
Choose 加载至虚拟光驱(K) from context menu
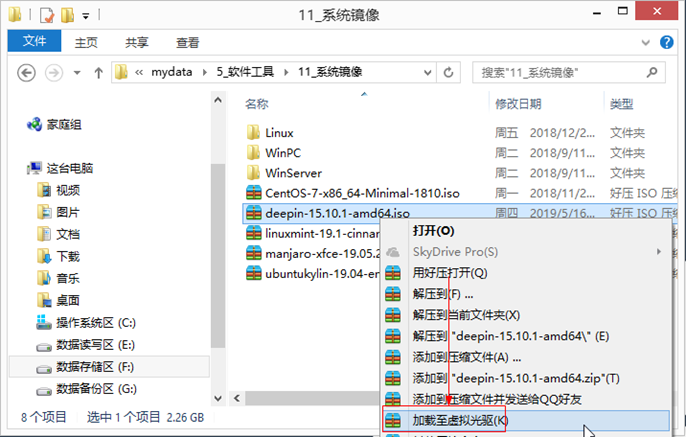[460, 420]
